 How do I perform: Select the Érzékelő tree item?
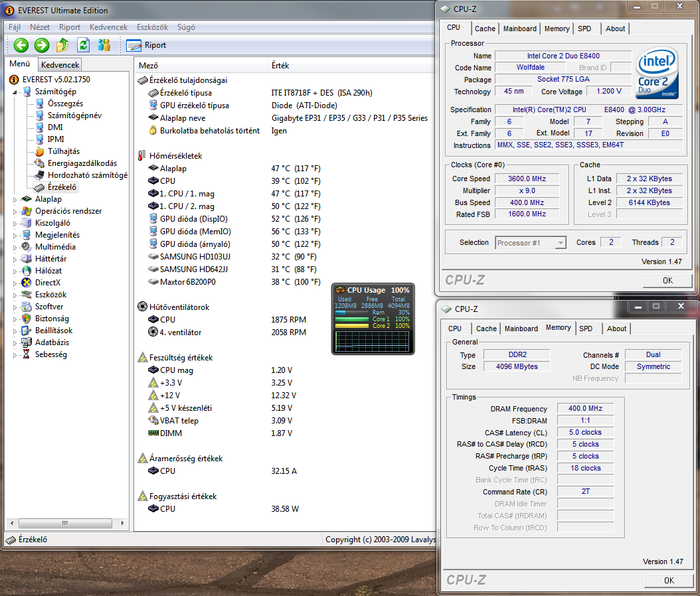tap(62, 187)
